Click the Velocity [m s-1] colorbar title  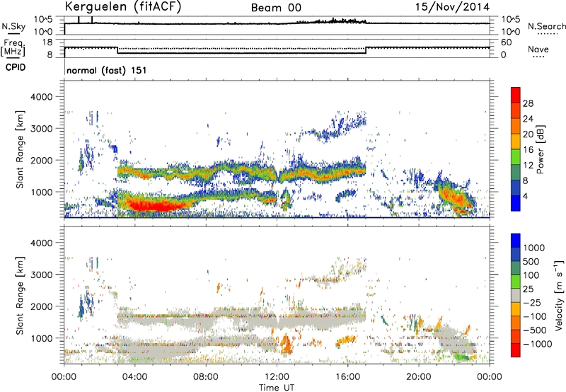tap(559, 295)
